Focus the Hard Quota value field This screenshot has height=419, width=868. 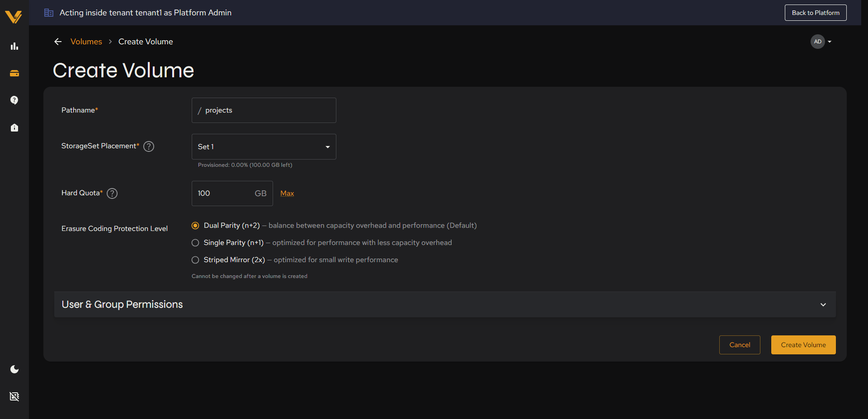click(x=232, y=193)
